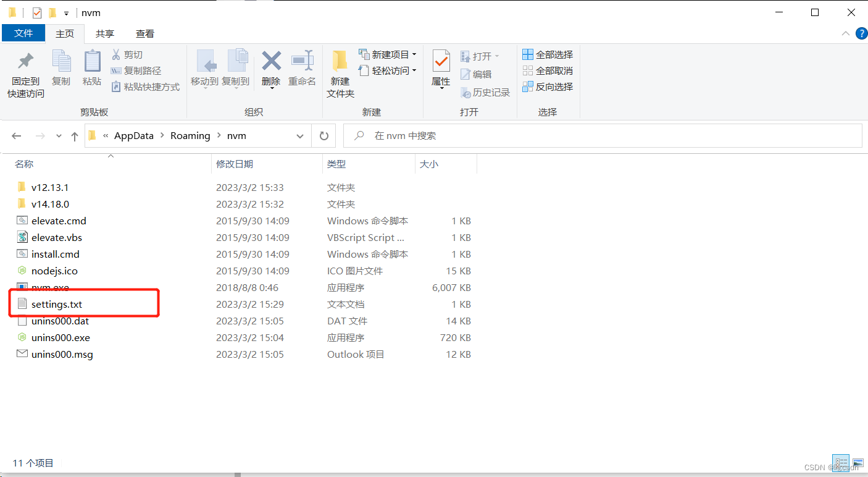Click Invert selection (反向选择)
This screenshot has width=868, height=477.
point(548,87)
